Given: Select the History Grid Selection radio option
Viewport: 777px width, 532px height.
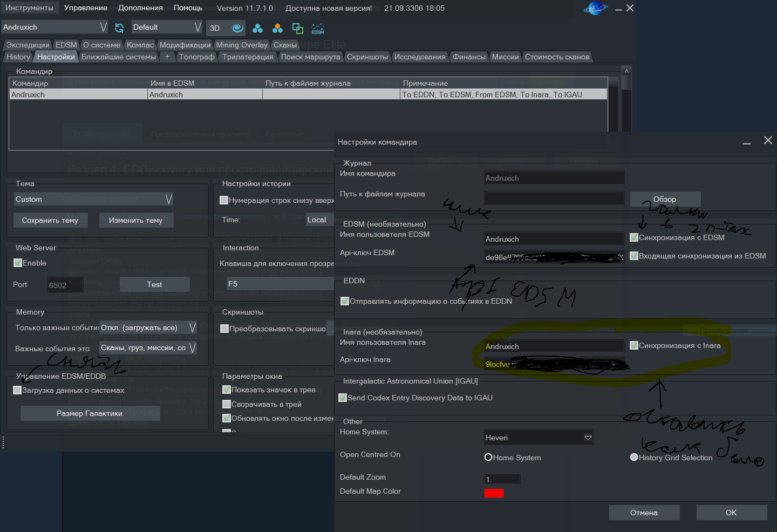Looking at the screenshot, I should 634,458.
